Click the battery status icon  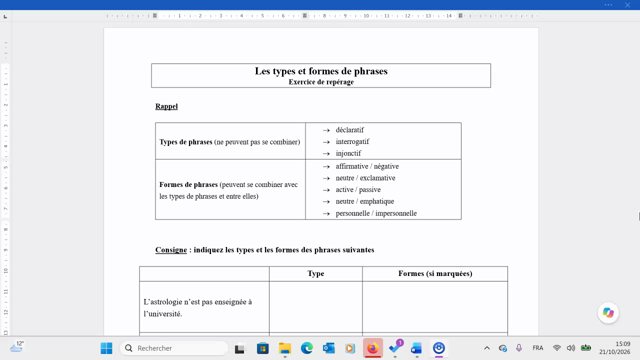pos(586,348)
